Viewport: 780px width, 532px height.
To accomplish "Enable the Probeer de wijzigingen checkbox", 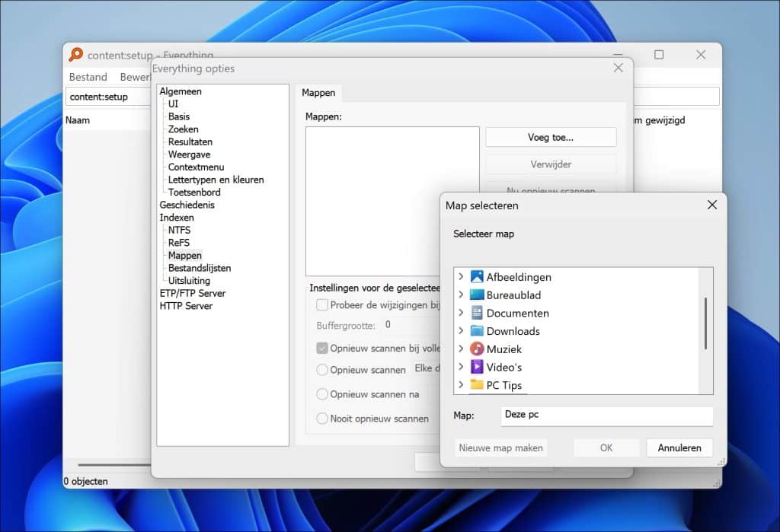I will pos(322,305).
